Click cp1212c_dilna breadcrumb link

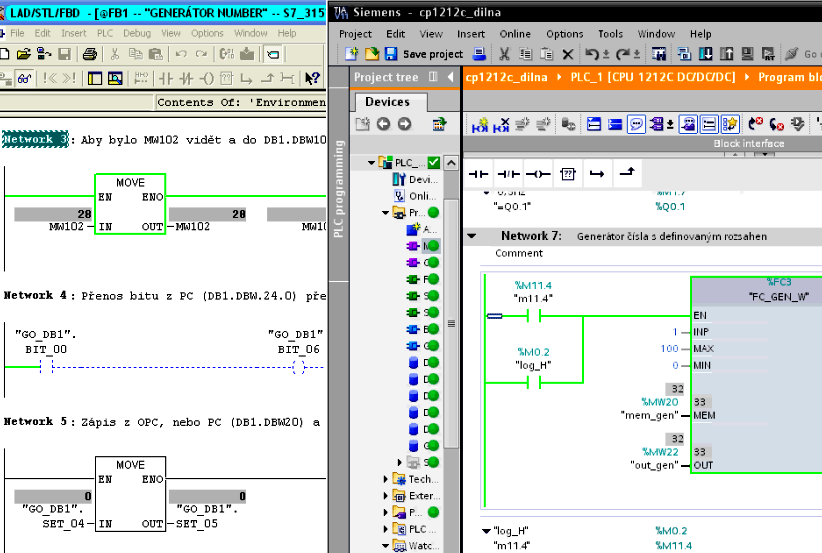(506, 77)
